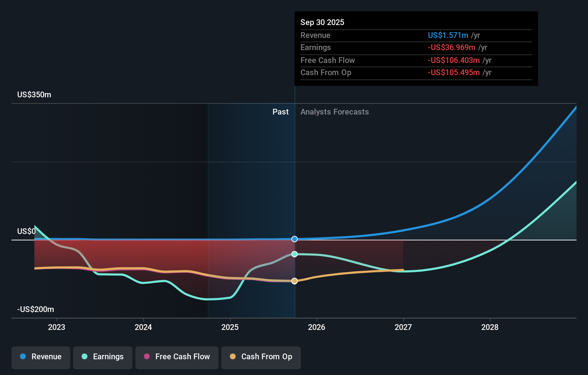Click the Earnings value in tooltip

[x=451, y=48]
